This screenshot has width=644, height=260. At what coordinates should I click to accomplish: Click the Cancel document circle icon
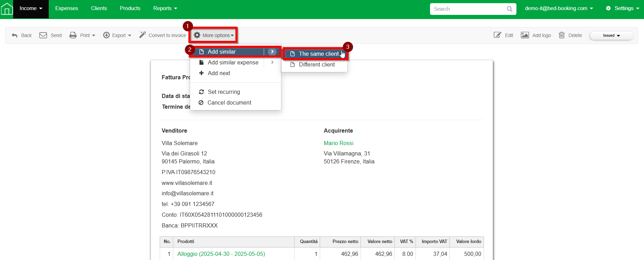pyautogui.click(x=201, y=102)
